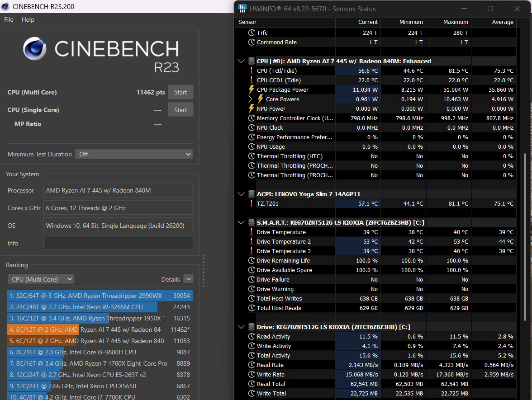Click the chip icon of S.M.A.R.T. group
Viewport: 532px width, 400px height.
(252, 222)
